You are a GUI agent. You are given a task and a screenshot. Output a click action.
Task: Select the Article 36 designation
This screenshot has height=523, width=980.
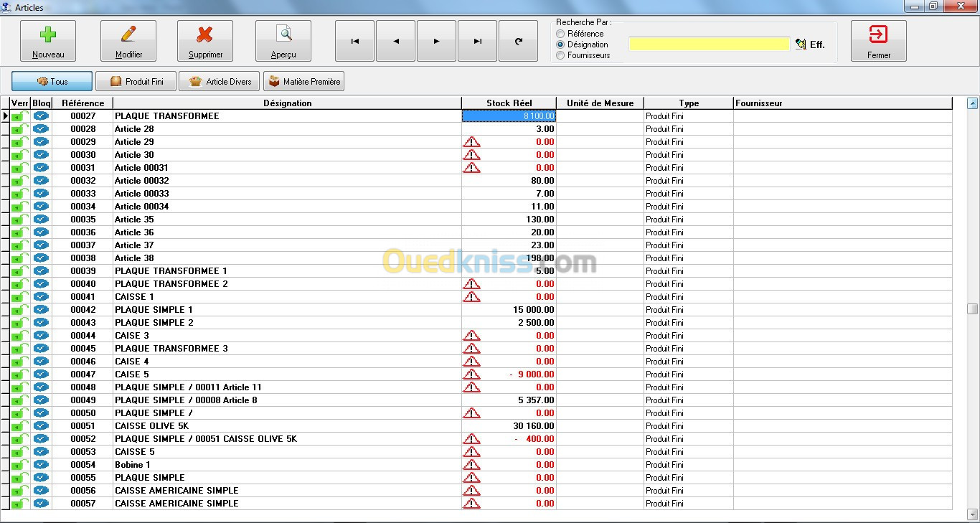pos(134,232)
